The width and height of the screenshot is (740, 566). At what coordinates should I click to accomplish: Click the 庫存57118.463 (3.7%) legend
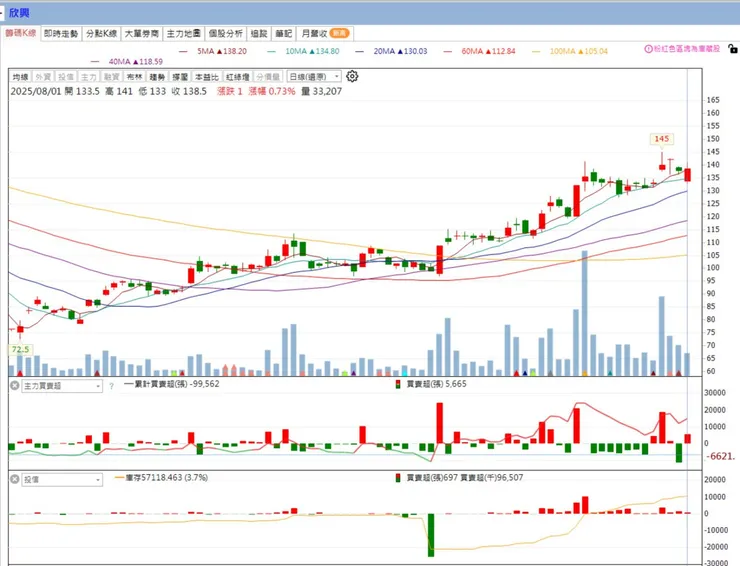click(161, 477)
